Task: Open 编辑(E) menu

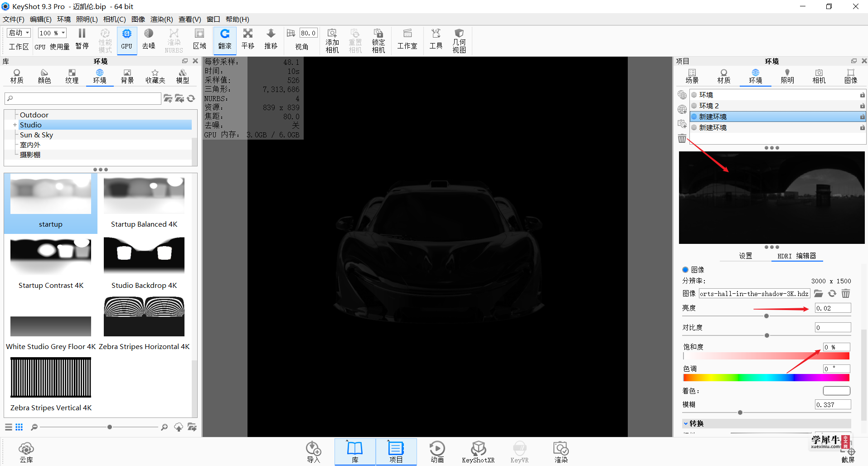Action: pyautogui.click(x=41, y=19)
